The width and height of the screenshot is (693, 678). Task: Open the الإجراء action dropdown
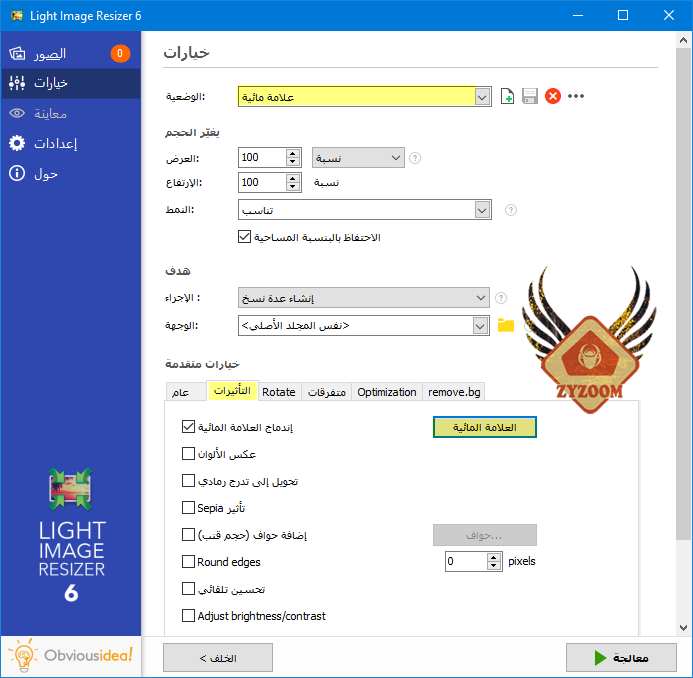point(363,298)
